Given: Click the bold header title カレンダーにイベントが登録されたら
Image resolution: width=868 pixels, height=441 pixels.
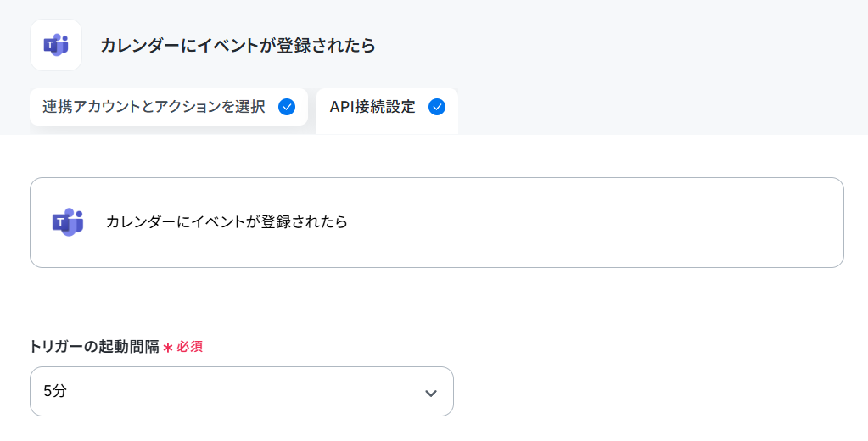Looking at the screenshot, I should click(238, 46).
